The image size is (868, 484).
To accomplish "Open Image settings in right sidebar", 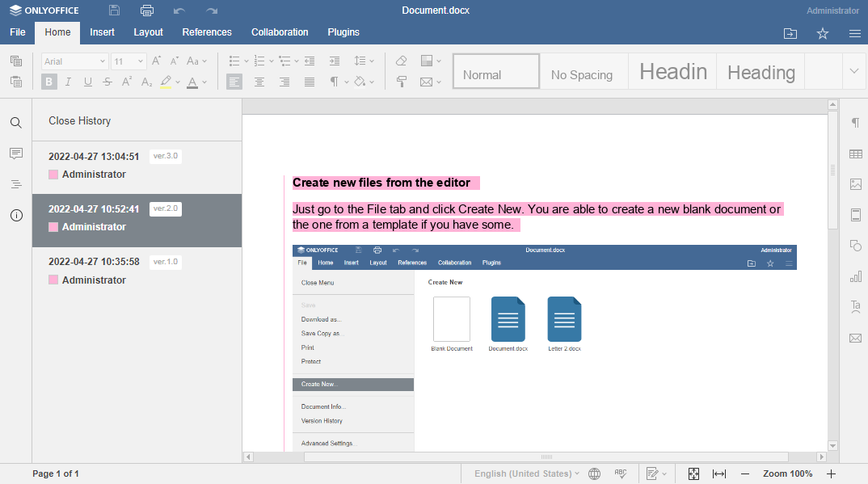I will pos(855,184).
